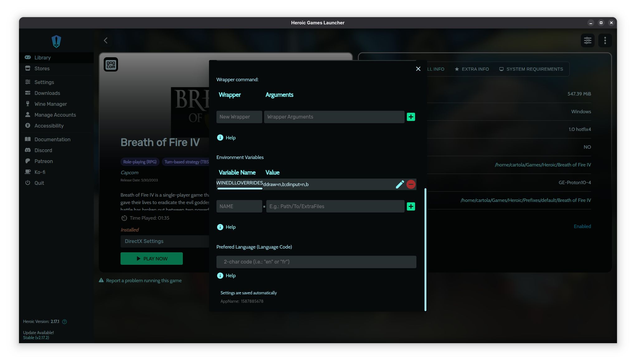Add wrapper with green plus button
Screen dimensions: 636x364
(x=411, y=117)
